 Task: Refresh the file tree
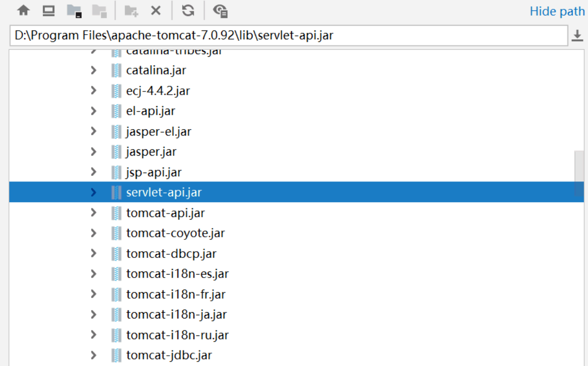(x=188, y=10)
